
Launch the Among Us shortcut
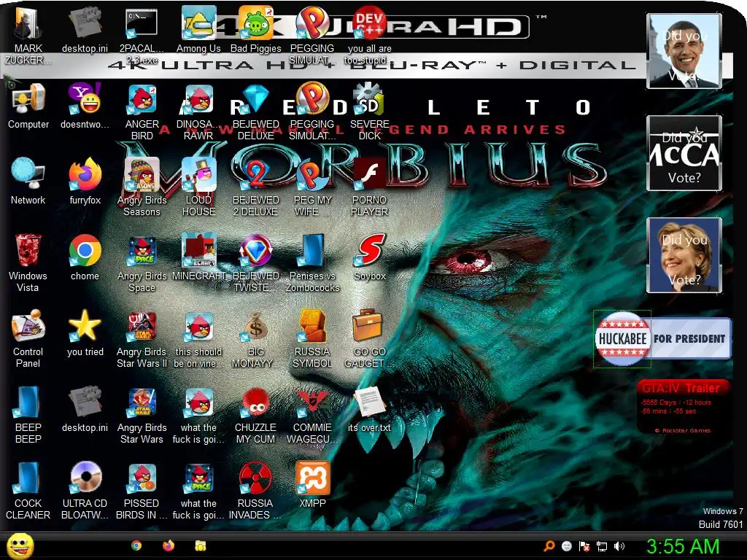(x=198, y=29)
